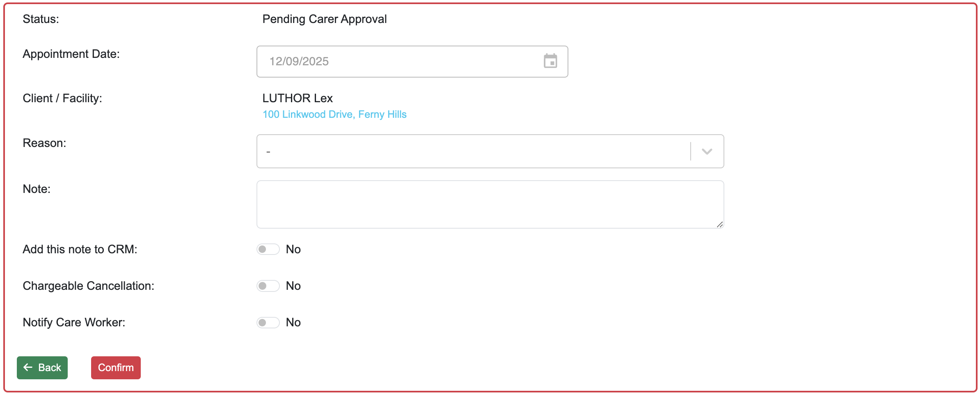
Task: Grab the Note textarea resize handle
Action: [x=719, y=224]
